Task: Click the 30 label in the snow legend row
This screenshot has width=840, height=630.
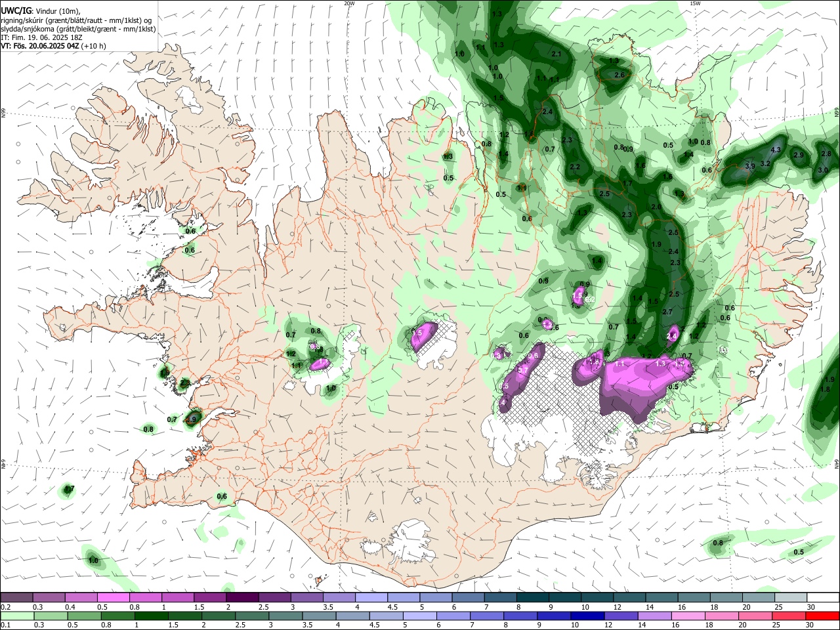Action: point(810,607)
